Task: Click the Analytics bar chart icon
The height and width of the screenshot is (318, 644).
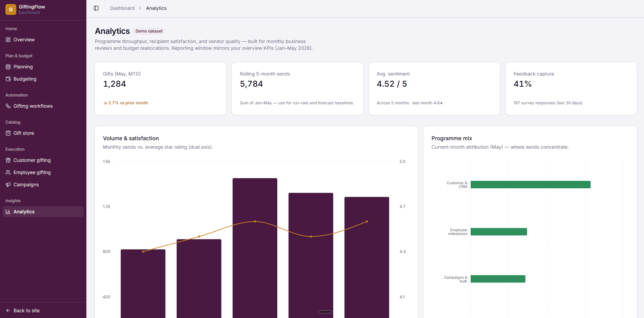Action: pos(8,212)
